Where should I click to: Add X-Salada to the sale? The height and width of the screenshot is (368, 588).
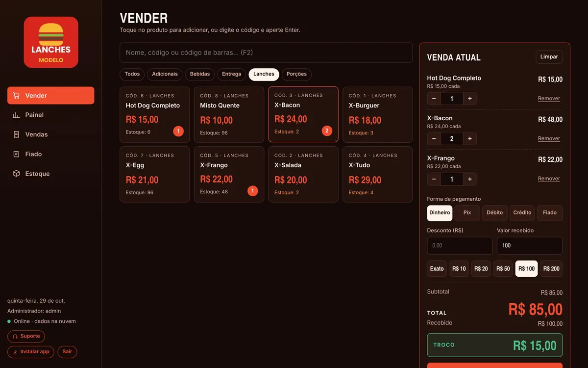click(303, 175)
